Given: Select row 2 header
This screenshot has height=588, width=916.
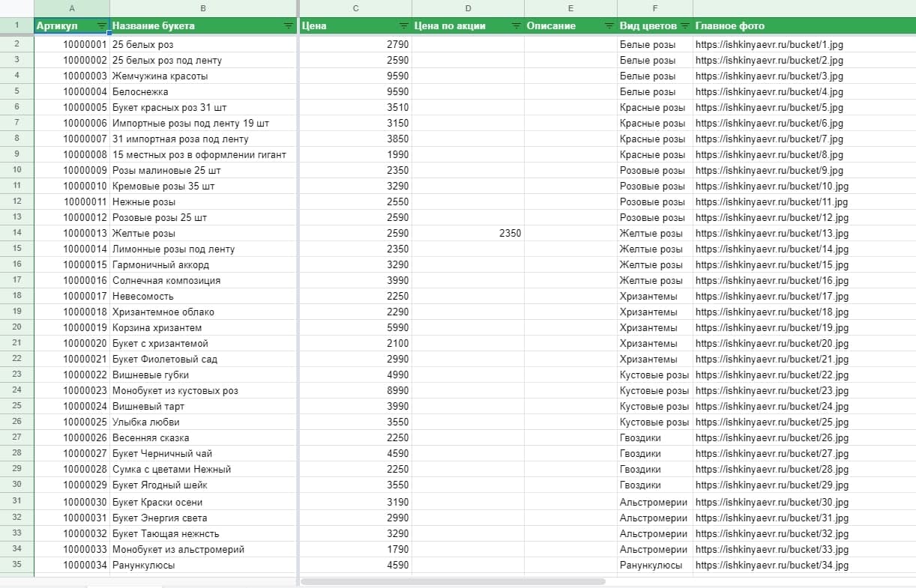Looking at the screenshot, I should tap(17, 44).
